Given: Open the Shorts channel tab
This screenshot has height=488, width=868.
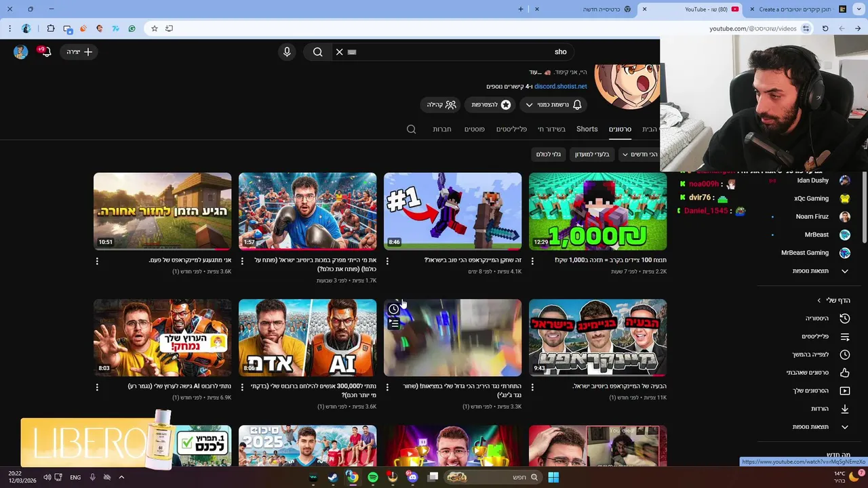Looking at the screenshot, I should 587,129.
